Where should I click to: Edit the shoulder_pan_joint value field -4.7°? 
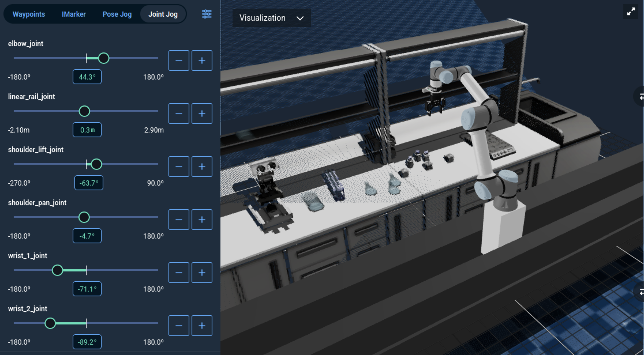click(87, 236)
